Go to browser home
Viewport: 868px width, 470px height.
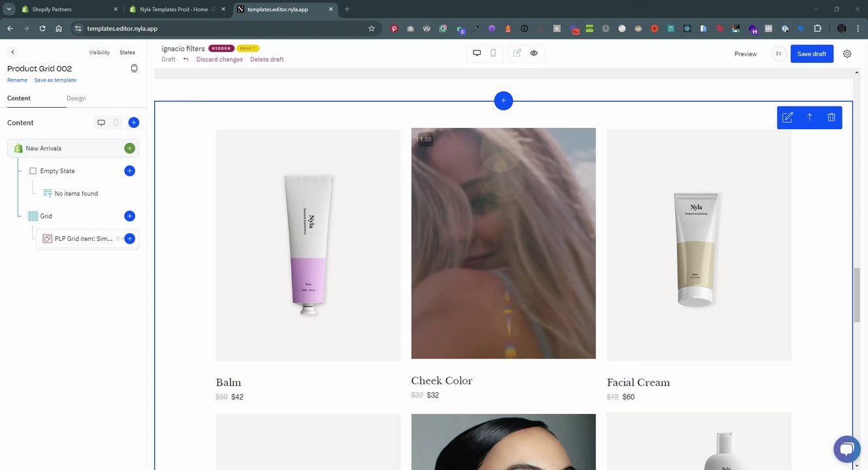(59, 29)
